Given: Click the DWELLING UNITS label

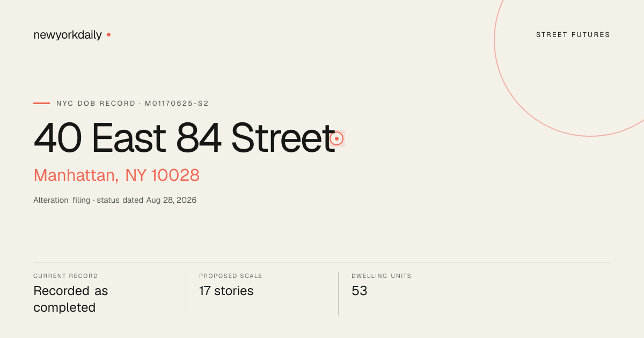Looking at the screenshot, I should point(382,276).
